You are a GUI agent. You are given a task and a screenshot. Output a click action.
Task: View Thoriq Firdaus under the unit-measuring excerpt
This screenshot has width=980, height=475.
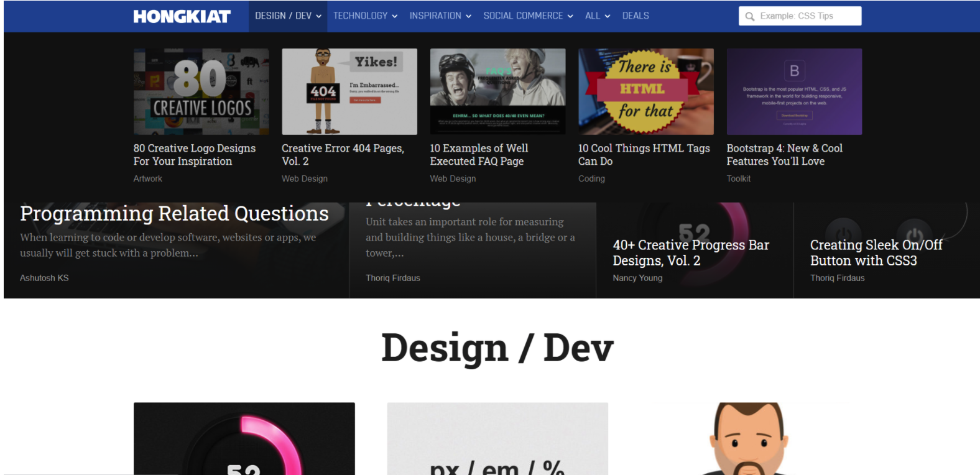393,278
